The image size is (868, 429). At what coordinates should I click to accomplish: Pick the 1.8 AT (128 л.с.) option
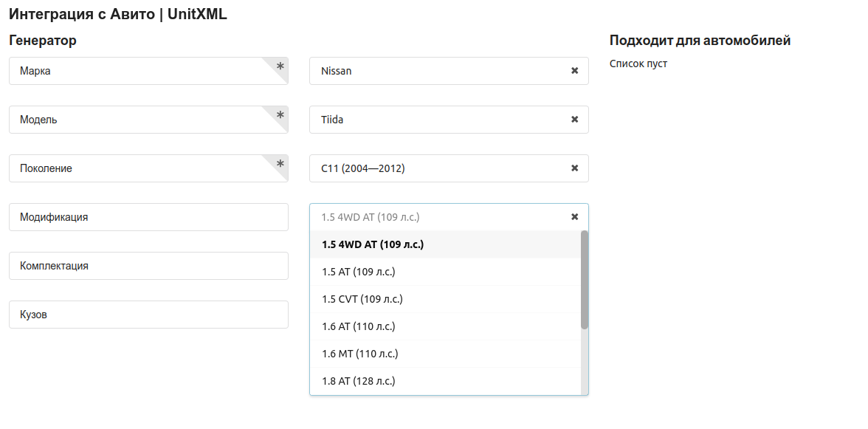(x=445, y=381)
